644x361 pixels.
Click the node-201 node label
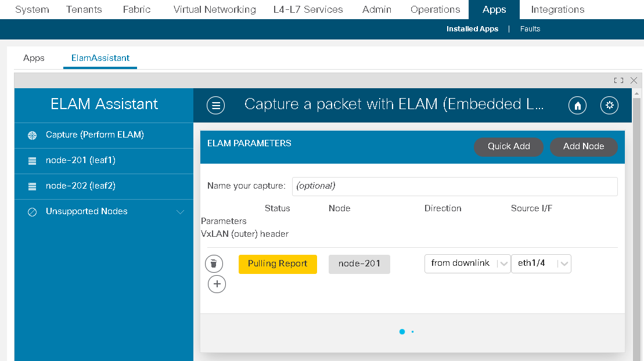(x=359, y=264)
